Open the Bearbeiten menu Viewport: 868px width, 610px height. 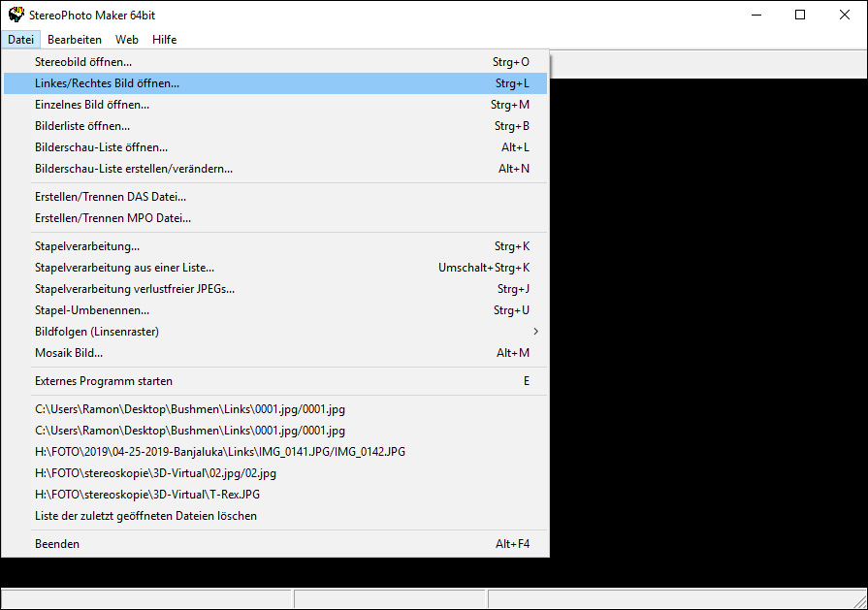click(x=75, y=40)
